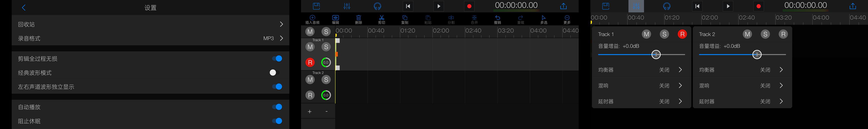
Task: Expand Track 1 均衡器 settings chevron
Action: (x=680, y=70)
